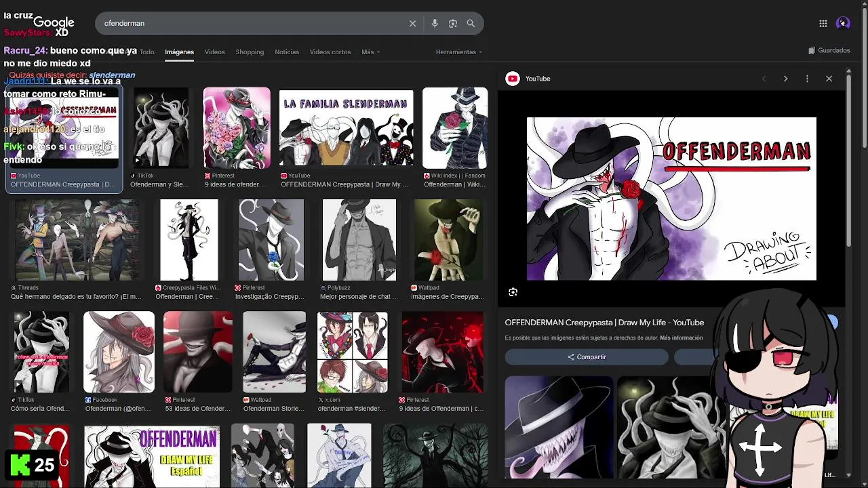Click the YouTube source icon in preview panel
The width and height of the screenshot is (868, 488).
pyautogui.click(x=513, y=79)
